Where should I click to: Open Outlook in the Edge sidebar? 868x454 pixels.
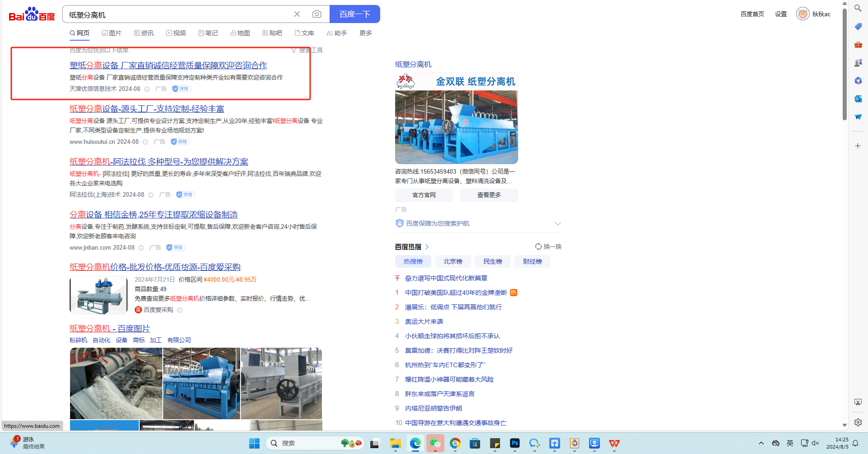[x=858, y=99]
